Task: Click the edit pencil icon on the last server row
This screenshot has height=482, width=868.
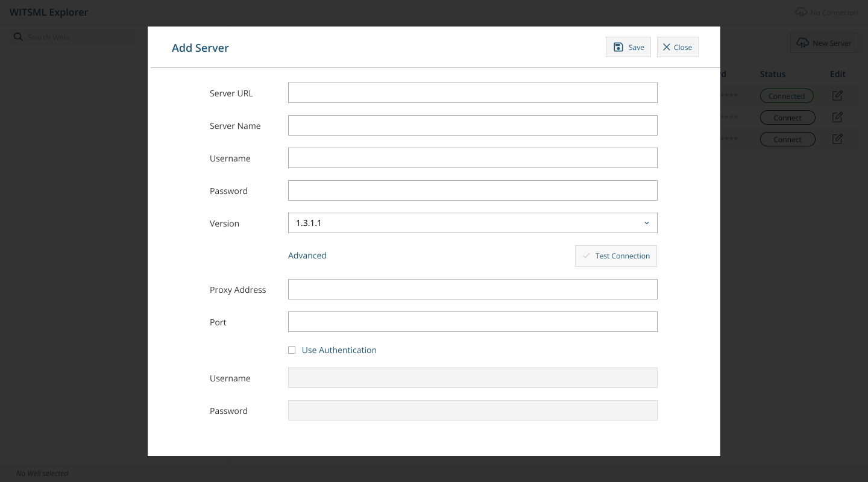Action: coord(837,139)
